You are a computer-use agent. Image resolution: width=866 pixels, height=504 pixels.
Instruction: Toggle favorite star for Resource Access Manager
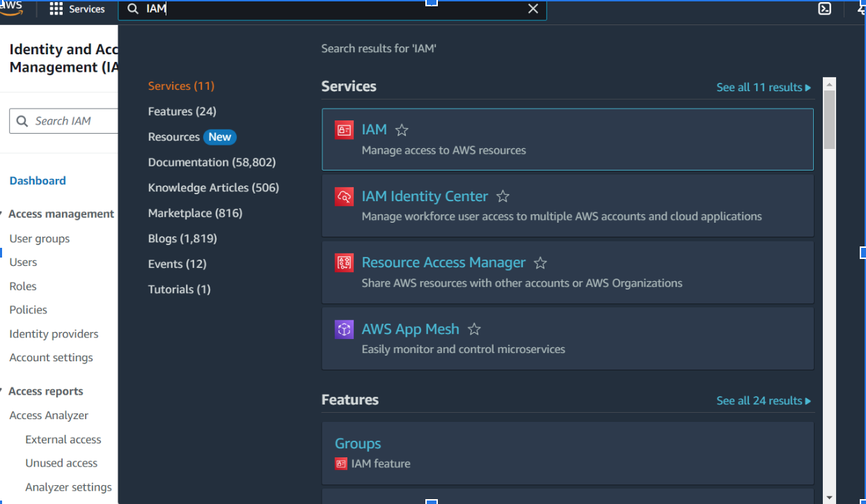(x=540, y=263)
